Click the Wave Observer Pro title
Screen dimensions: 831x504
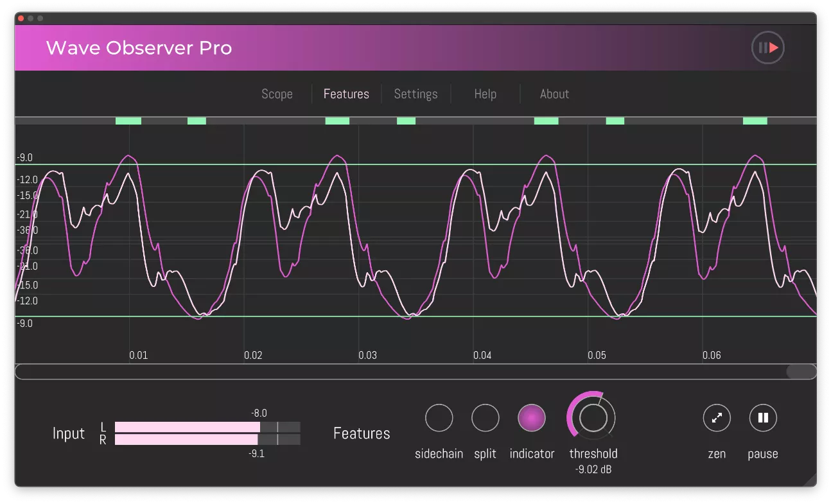[x=139, y=48]
